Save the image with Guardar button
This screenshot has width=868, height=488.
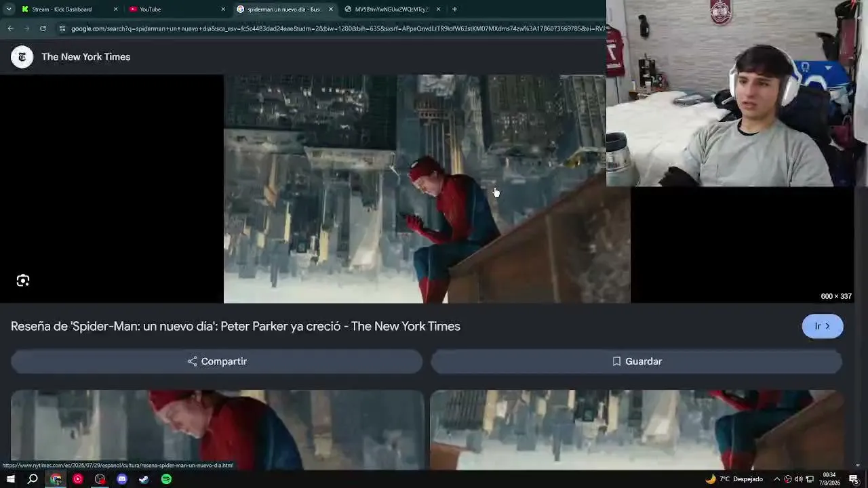tap(637, 361)
